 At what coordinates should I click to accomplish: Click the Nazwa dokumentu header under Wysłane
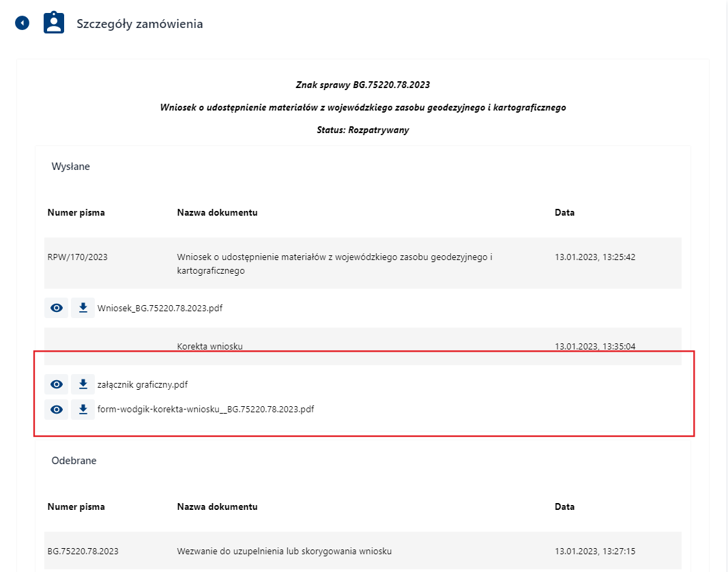click(x=217, y=212)
